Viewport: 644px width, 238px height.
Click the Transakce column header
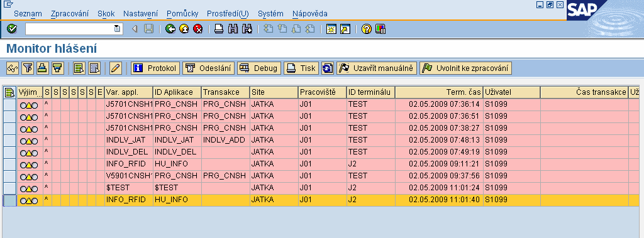coord(226,92)
